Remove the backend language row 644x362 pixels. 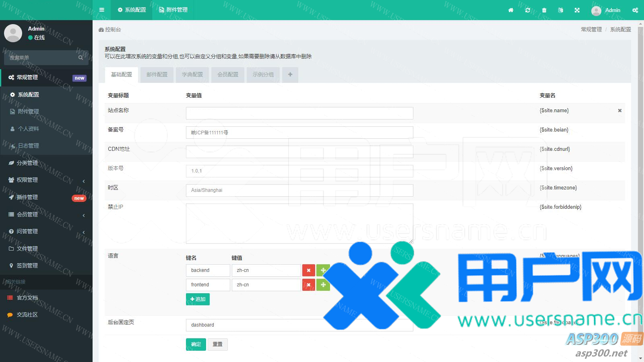[308, 270]
